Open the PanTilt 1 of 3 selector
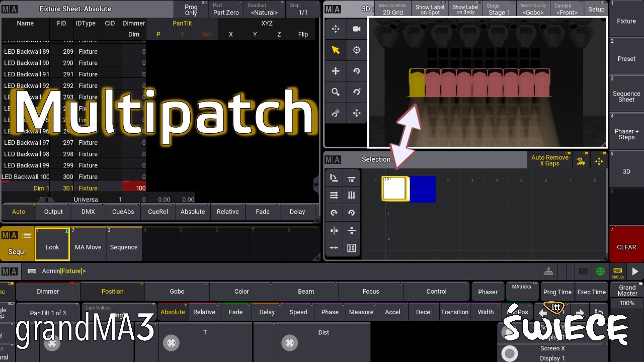Screen dimensions: 644x362 click(48, 312)
